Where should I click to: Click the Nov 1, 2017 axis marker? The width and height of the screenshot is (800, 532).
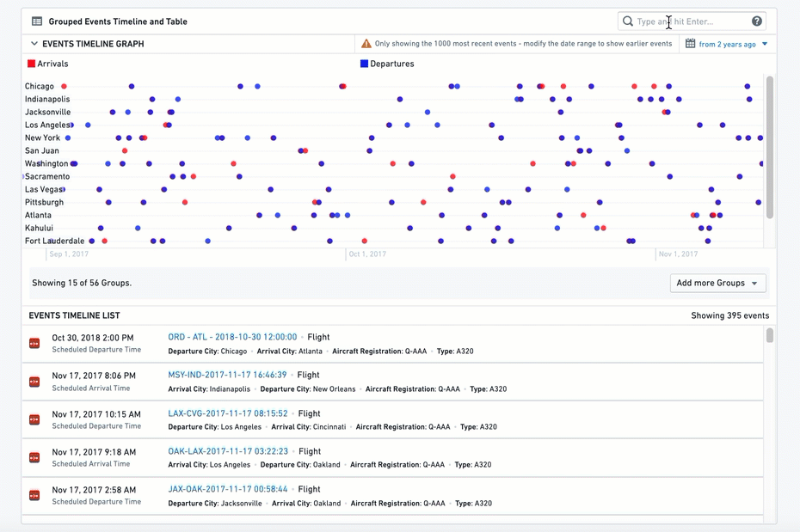[678, 254]
